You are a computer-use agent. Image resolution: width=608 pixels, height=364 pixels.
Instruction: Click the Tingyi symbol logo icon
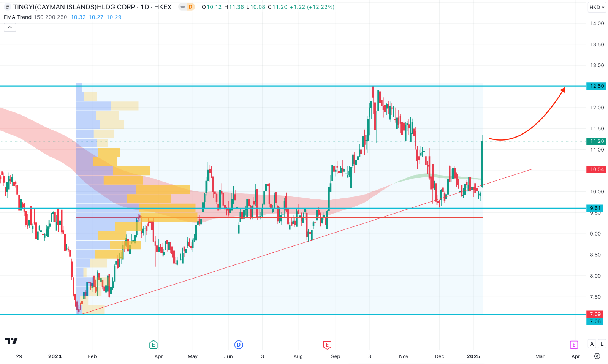(x=7, y=7)
